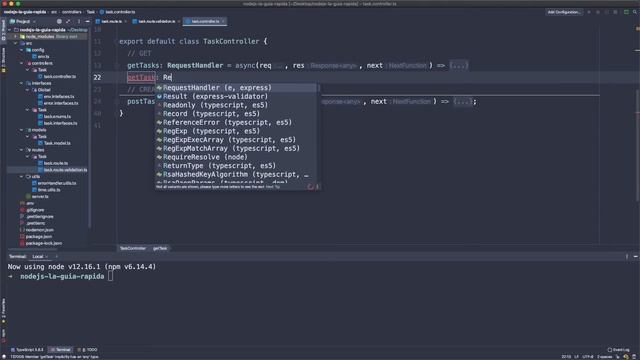Choose Readonly completion suggestion
Image resolution: width=640 pixels, height=360 pixels.
[x=236, y=105]
